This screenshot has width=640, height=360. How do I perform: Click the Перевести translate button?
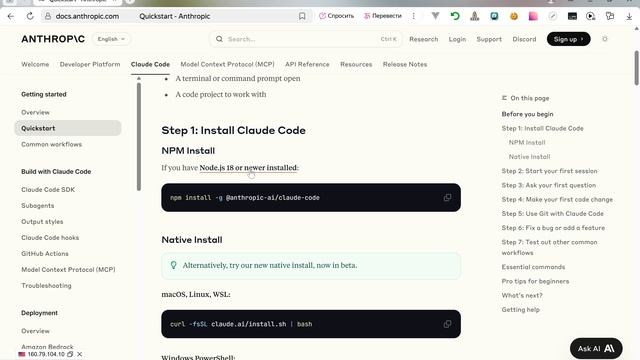[x=383, y=16]
